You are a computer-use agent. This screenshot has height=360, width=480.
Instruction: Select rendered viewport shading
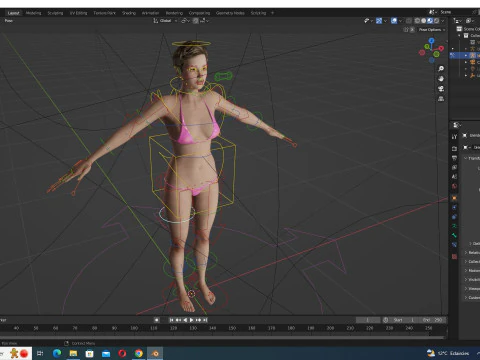(x=436, y=21)
